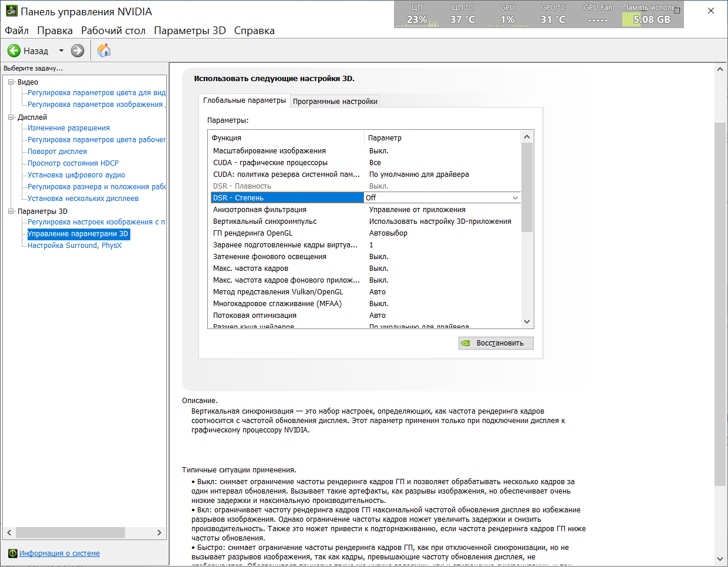
Task: Select Многокадровое сглаживание (MFAA) row
Action: (x=365, y=304)
